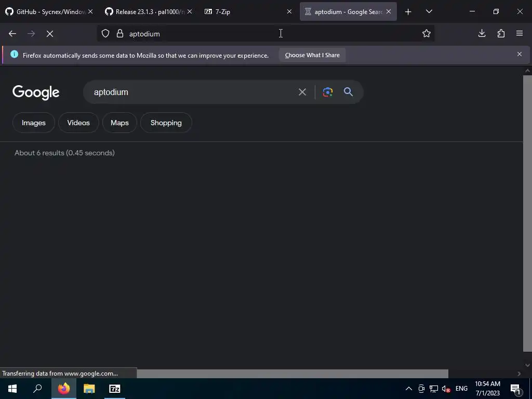Go back to the previous page
532x399 pixels.
tap(12, 34)
